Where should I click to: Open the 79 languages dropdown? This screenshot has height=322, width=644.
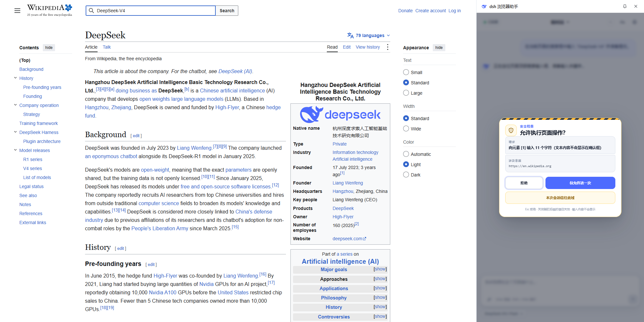tap(369, 35)
